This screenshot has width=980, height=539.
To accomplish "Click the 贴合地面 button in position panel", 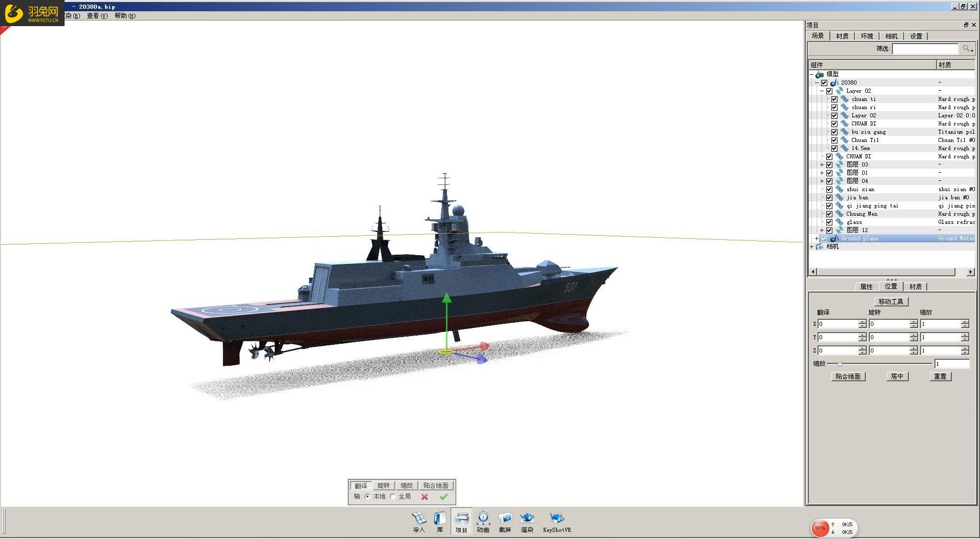I will coord(848,377).
